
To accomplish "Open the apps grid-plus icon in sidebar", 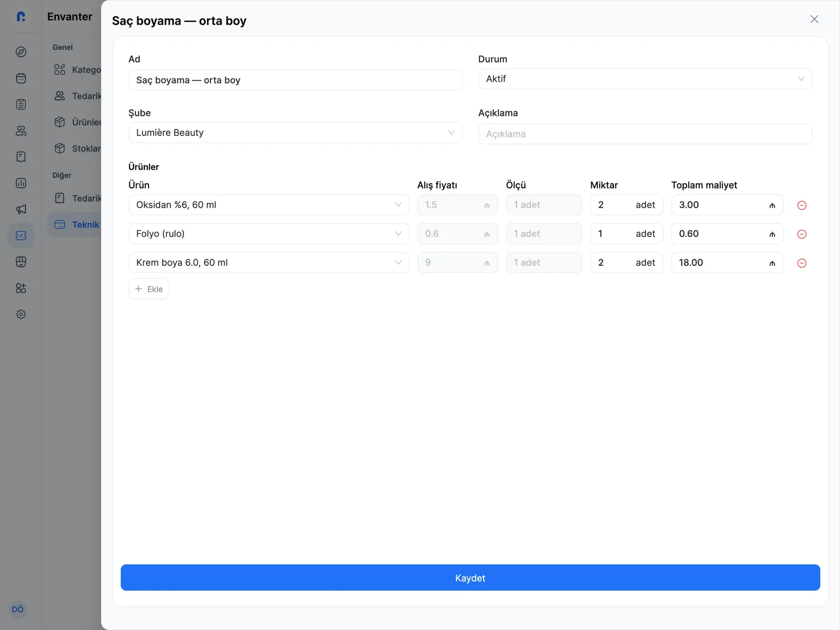I will (x=21, y=288).
